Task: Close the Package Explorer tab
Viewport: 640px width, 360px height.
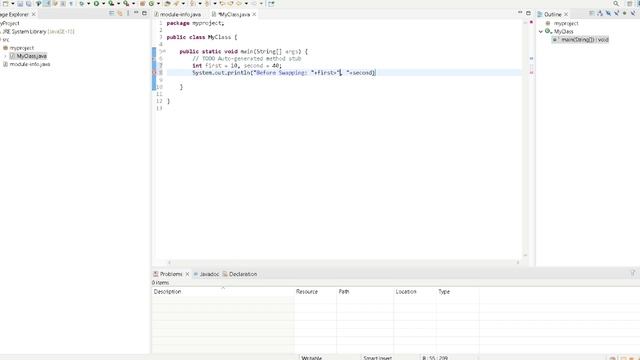Action: click(x=33, y=14)
